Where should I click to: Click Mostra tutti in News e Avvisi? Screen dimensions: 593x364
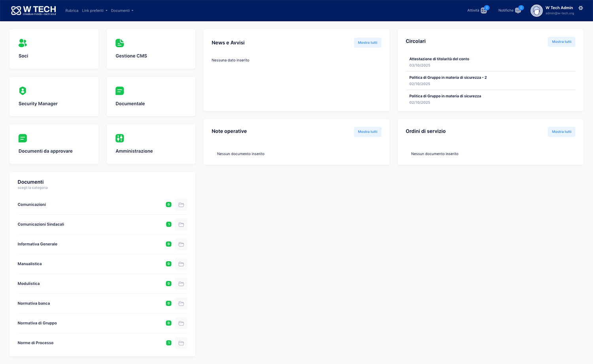[x=367, y=43]
